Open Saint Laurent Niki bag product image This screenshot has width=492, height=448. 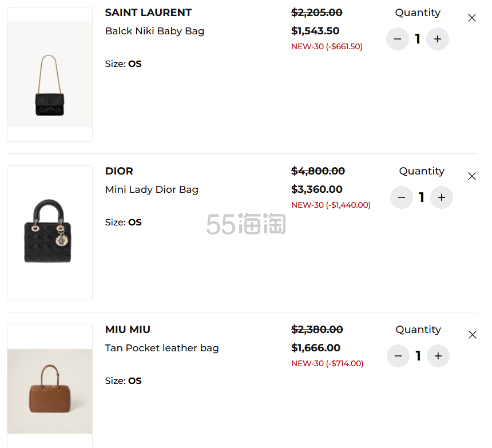point(50,74)
